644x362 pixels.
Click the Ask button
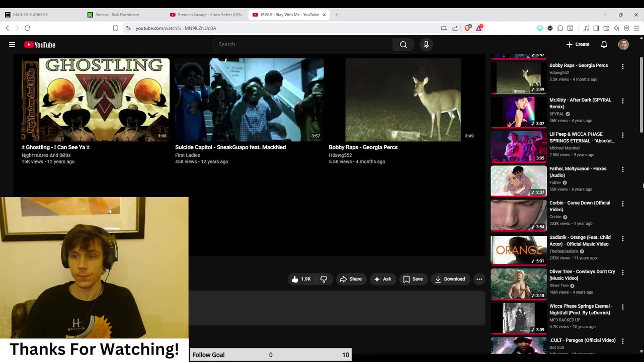[x=382, y=279]
